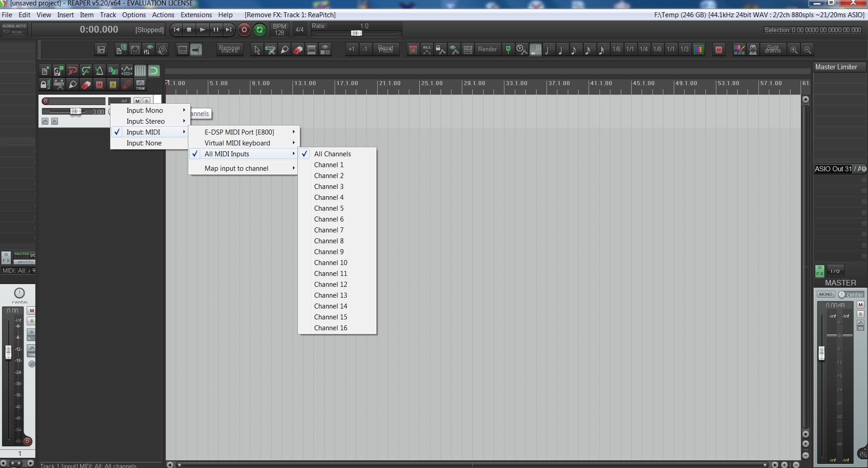Click the green marker insert icon
The width and height of the screenshot is (868, 468).
point(508,49)
